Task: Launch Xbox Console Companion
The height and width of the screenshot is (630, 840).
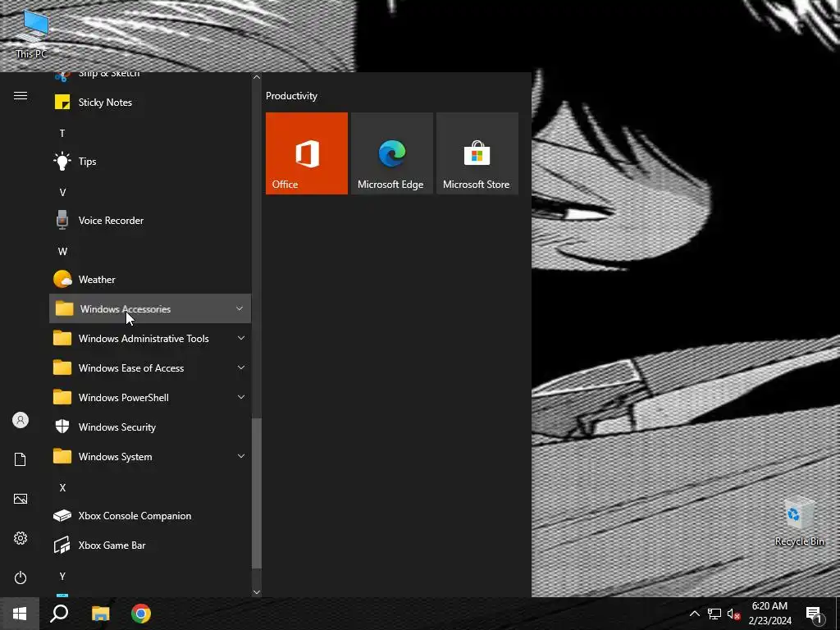Action: pyautogui.click(x=150, y=515)
